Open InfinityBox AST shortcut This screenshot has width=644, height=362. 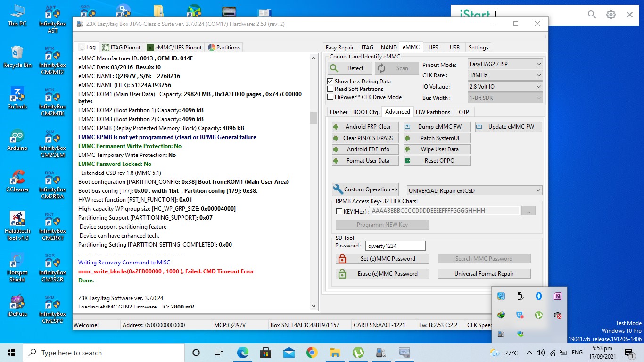click(52, 19)
